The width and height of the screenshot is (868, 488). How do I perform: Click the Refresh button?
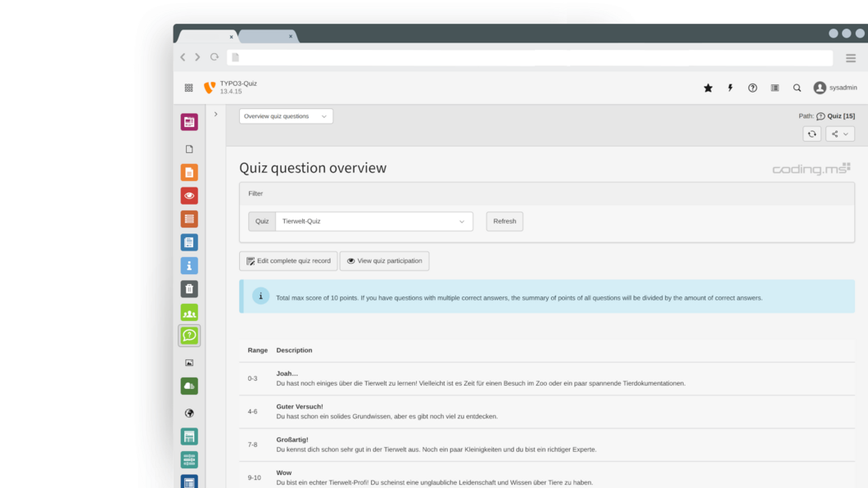coord(504,221)
